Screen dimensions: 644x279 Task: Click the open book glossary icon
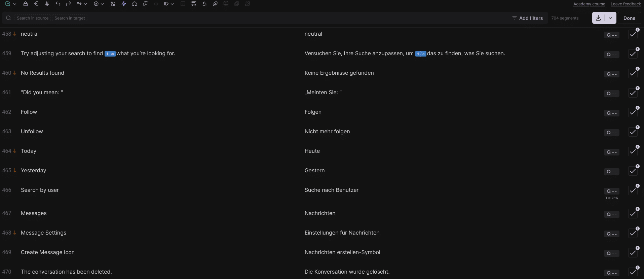coord(226,4)
